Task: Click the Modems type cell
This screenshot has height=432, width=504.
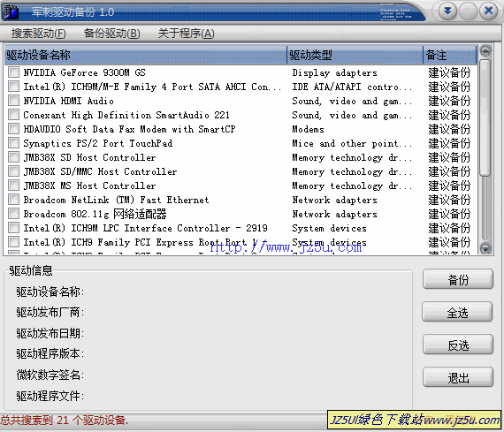Action: click(x=308, y=129)
